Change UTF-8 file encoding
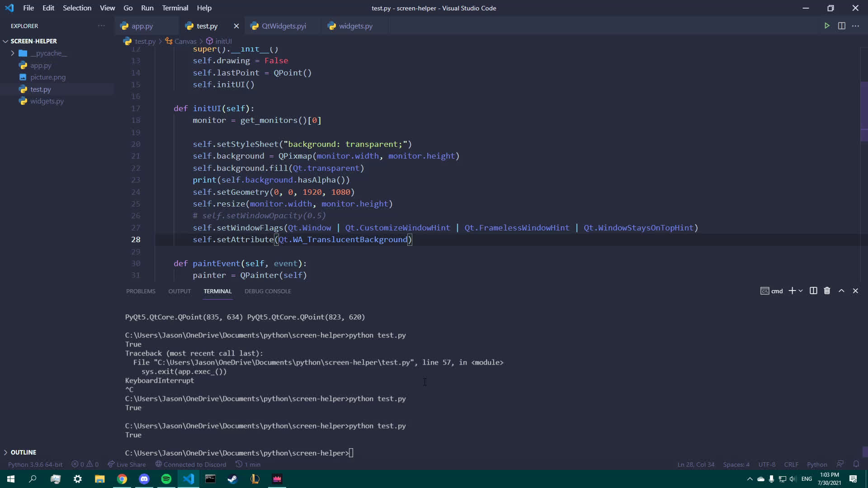The width and height of the screenshot is (868, 488). (x=767, y=465)
